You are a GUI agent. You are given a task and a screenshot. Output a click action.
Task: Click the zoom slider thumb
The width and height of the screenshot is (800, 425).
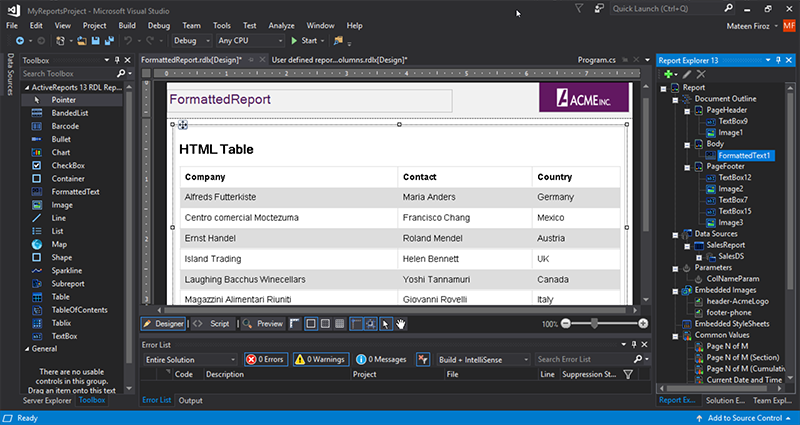point(594,323)
